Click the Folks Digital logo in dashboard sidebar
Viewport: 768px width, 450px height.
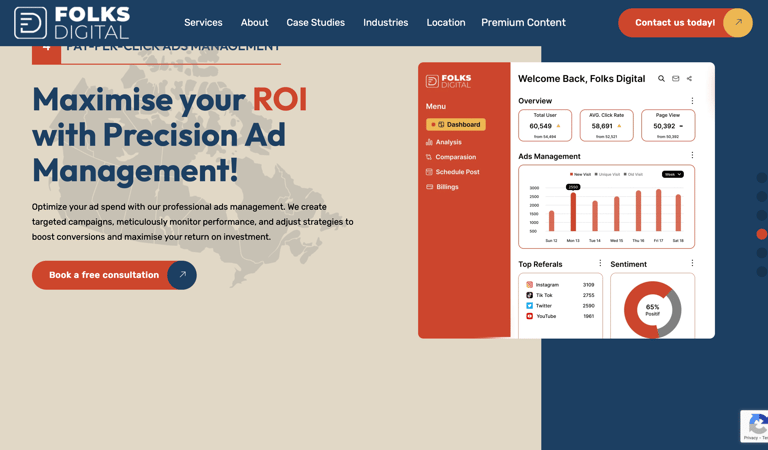click(x=448, y=81)
